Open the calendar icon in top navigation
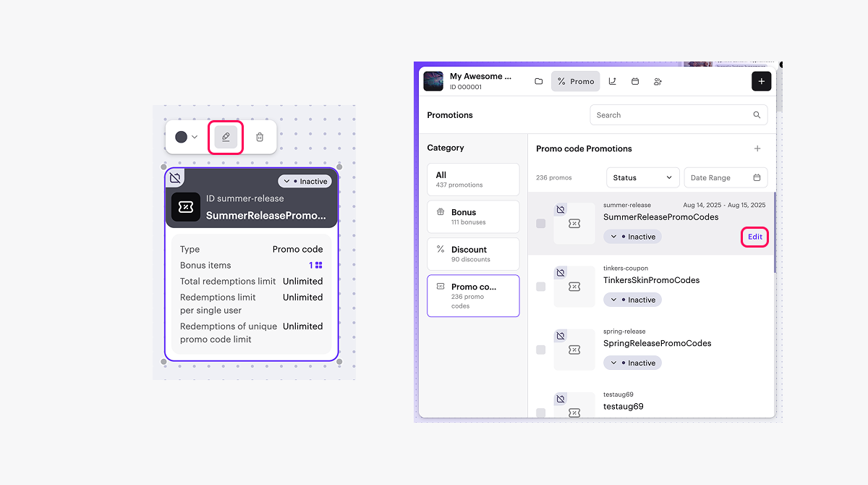Screen dimensions: 868x485 tap(635, 81)
